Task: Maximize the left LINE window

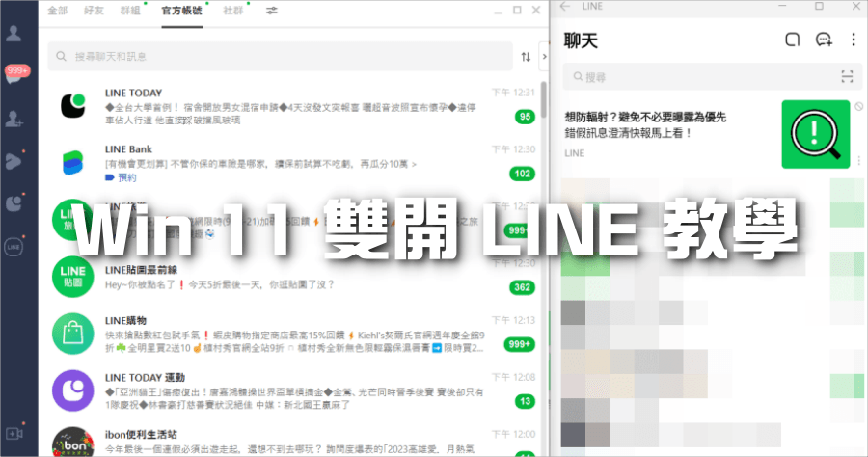Action: (517, 10)
